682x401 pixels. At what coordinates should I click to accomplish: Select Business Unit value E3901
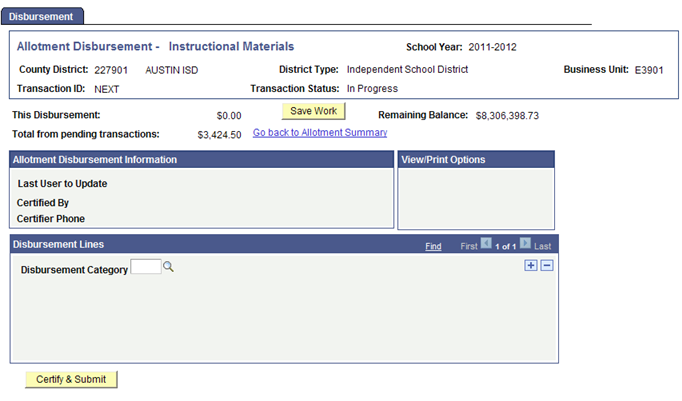(x=649, y=70)
